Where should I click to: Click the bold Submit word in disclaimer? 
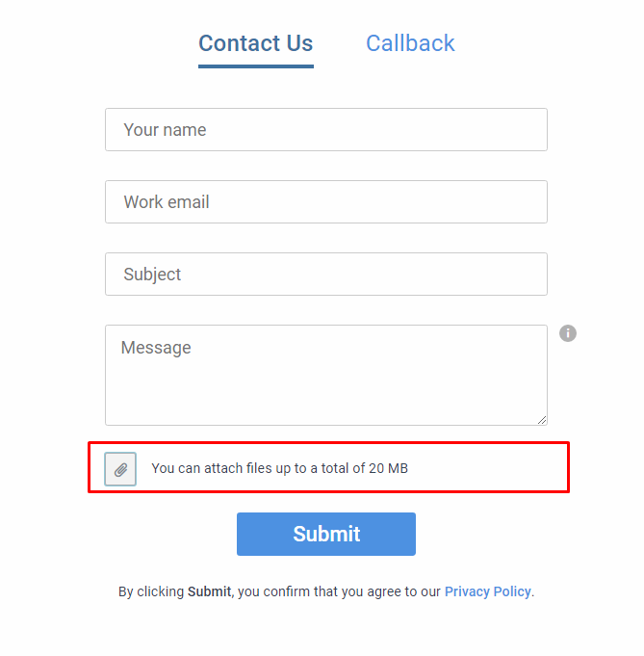tap(209, 591)
